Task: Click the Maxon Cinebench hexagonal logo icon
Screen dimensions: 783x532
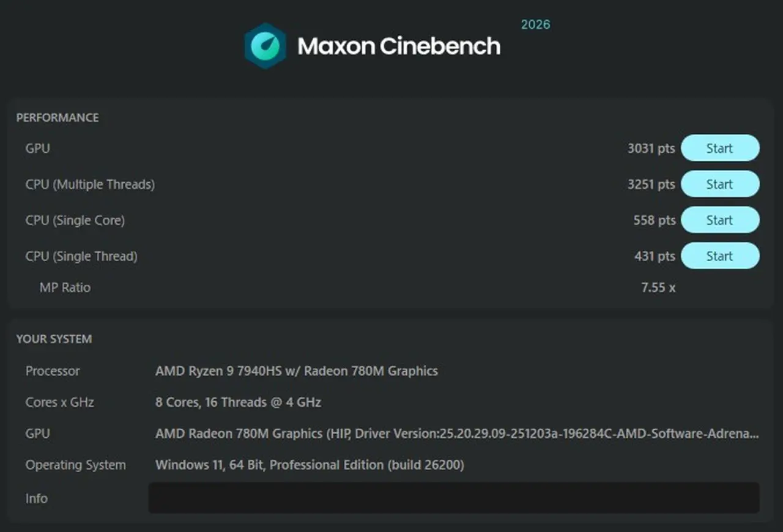Action: point(265,46)
